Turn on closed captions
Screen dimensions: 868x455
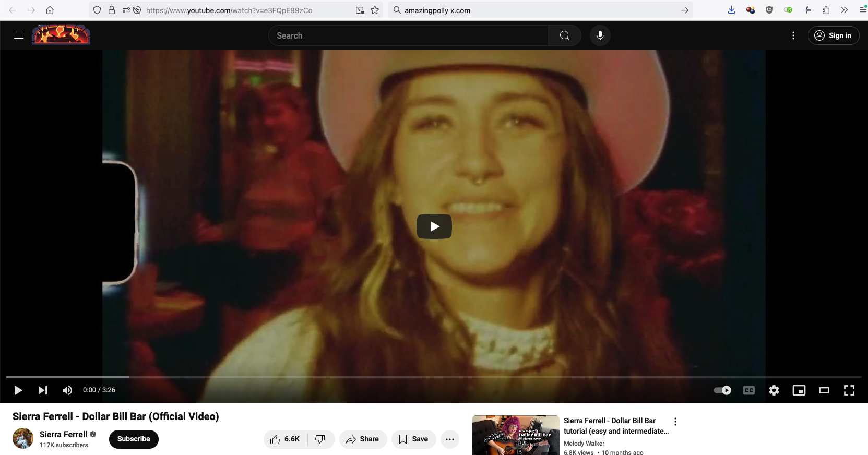[749, 390]
